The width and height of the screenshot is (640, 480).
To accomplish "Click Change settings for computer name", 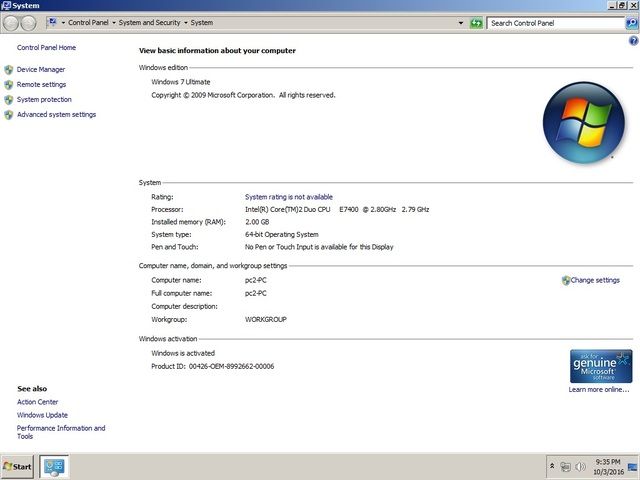I will coord(595,281).
